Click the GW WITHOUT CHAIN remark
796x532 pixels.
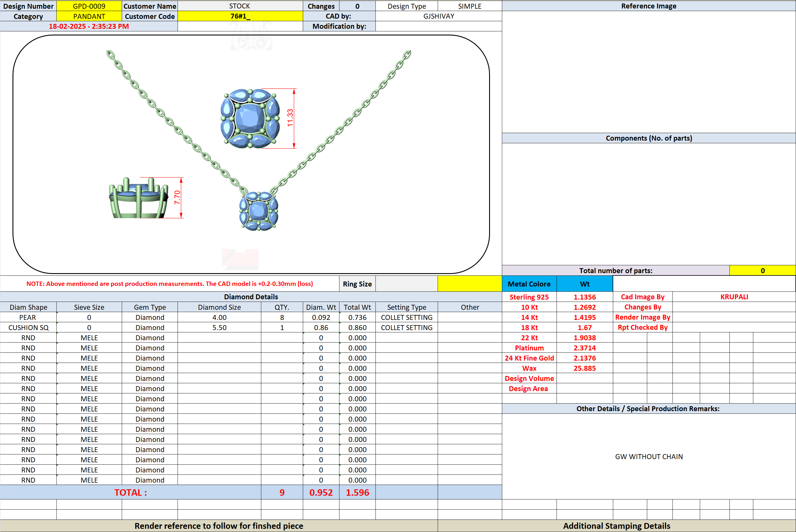tap(648, 457)
